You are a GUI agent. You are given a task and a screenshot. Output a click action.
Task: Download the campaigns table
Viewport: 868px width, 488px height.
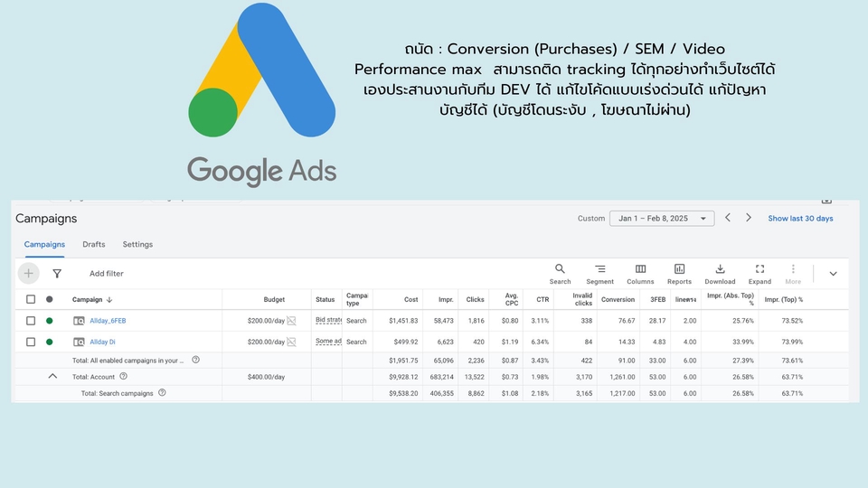tap(720, 274)
